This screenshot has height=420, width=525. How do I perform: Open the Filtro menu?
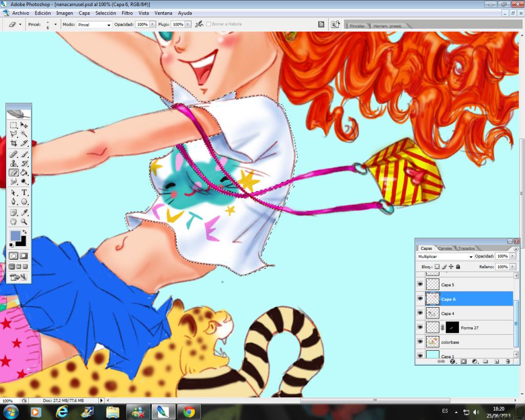coord(127,13)
